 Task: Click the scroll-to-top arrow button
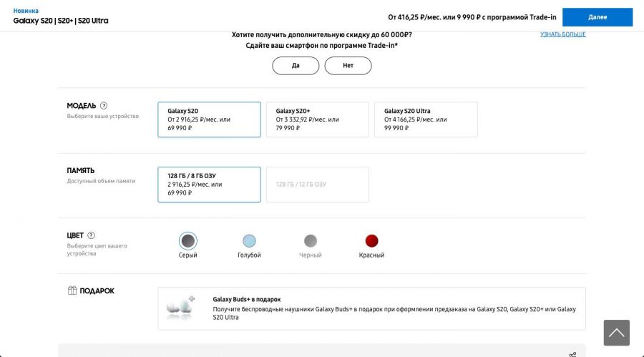[617, 333]
